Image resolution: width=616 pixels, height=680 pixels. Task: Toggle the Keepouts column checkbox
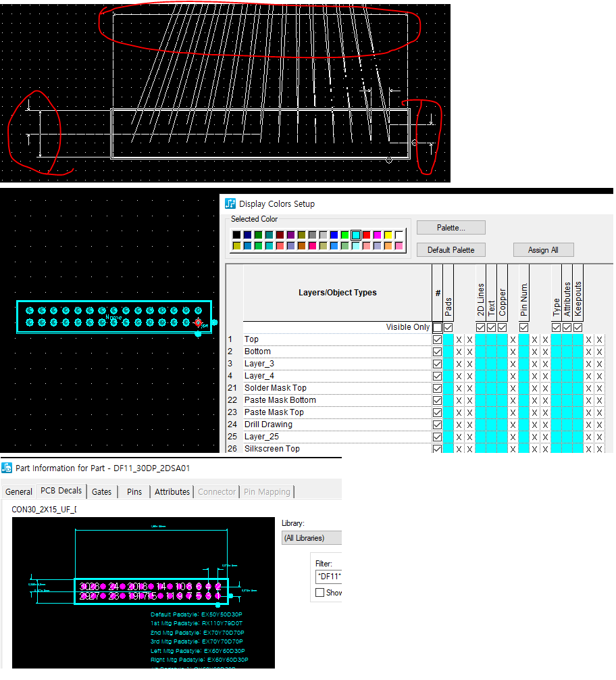point(578,327)
